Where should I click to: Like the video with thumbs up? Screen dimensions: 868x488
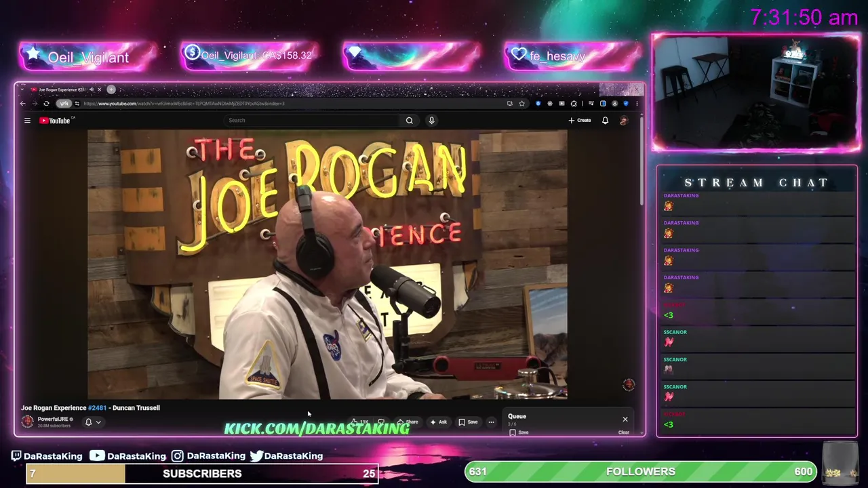click(359, 422)
